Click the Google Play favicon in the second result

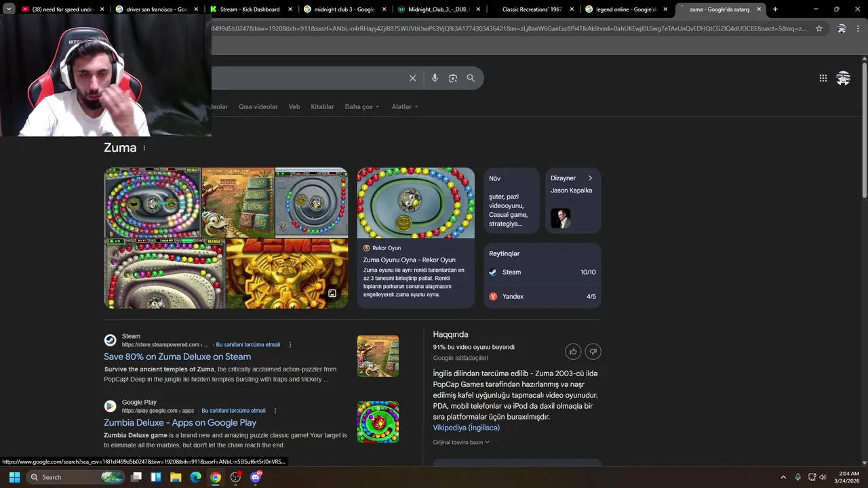(110, 406)
